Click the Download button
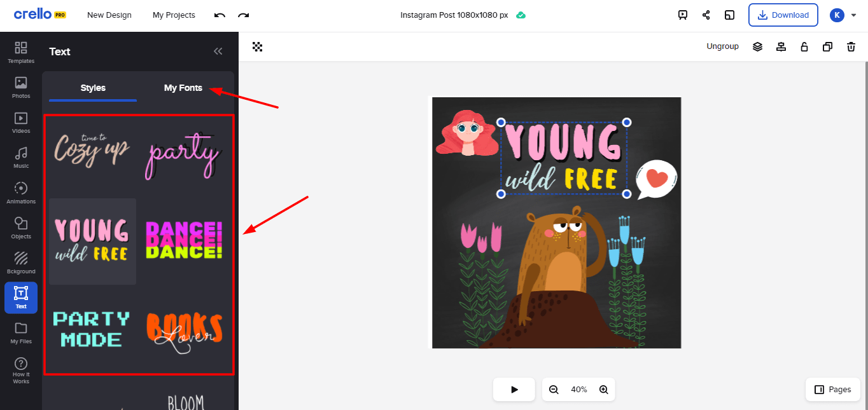868x410 pixels. pyautogui.click(x=783, y=15)
